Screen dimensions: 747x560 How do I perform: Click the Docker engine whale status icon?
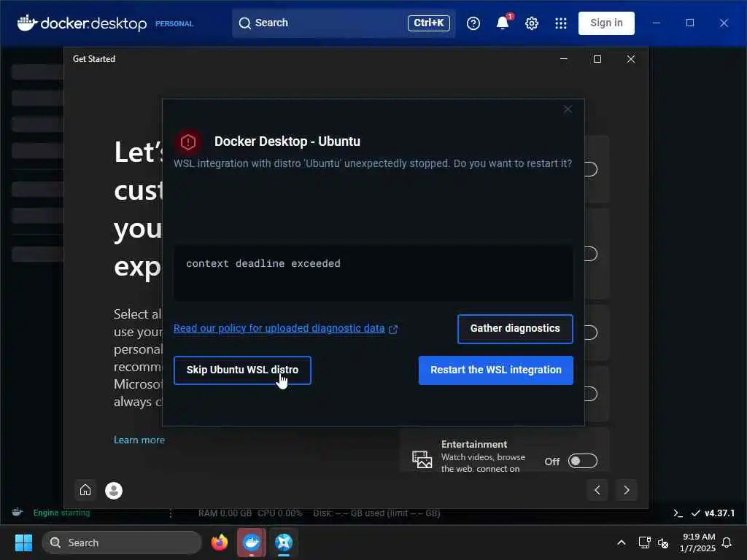tap(18, 513)
